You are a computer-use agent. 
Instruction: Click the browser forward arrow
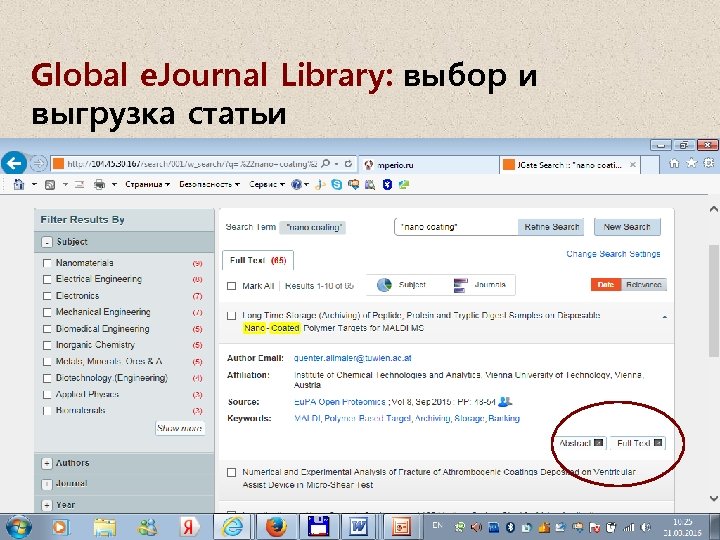point(39,163)
